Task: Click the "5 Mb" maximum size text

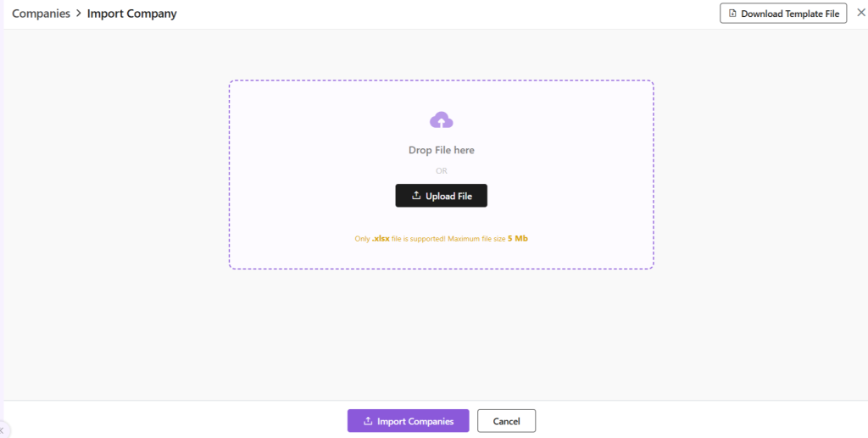Action: pyautogui.click(x=518, y=239)
